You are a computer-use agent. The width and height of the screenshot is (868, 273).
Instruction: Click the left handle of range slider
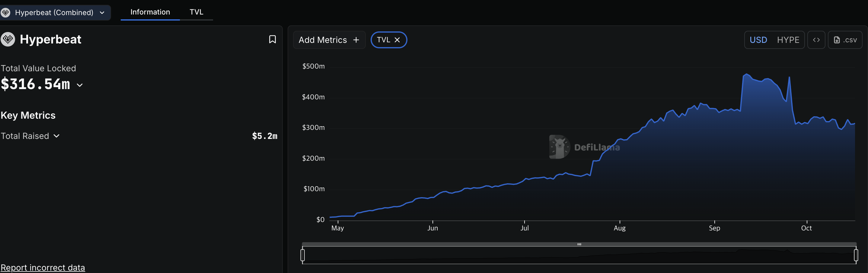point(303,255)
